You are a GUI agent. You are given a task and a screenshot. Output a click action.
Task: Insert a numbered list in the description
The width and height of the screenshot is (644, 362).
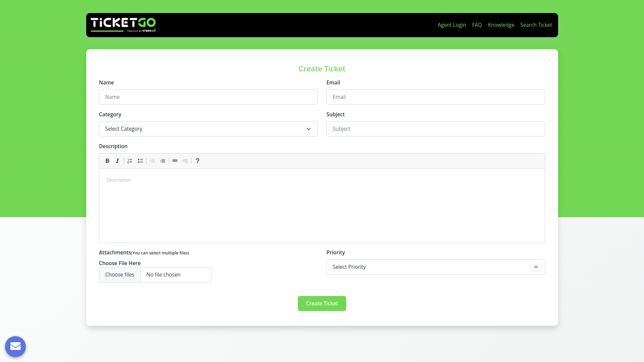click(x=130, y=161)
